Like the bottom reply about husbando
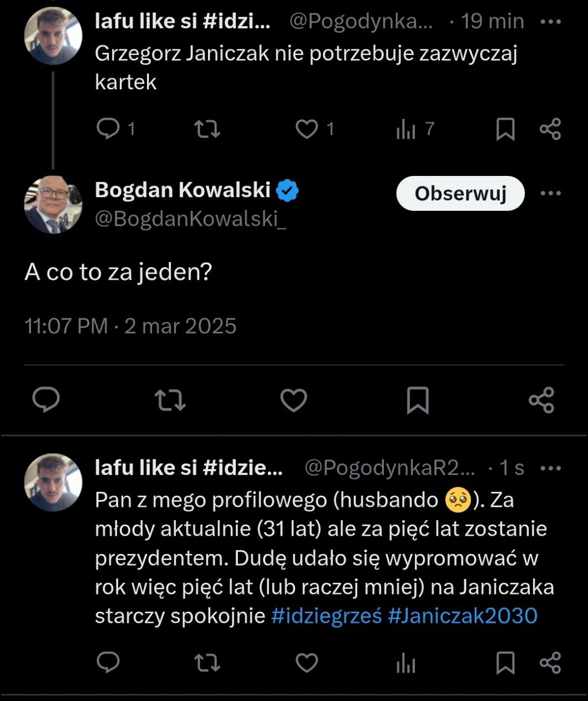 [x=306, y=663]
